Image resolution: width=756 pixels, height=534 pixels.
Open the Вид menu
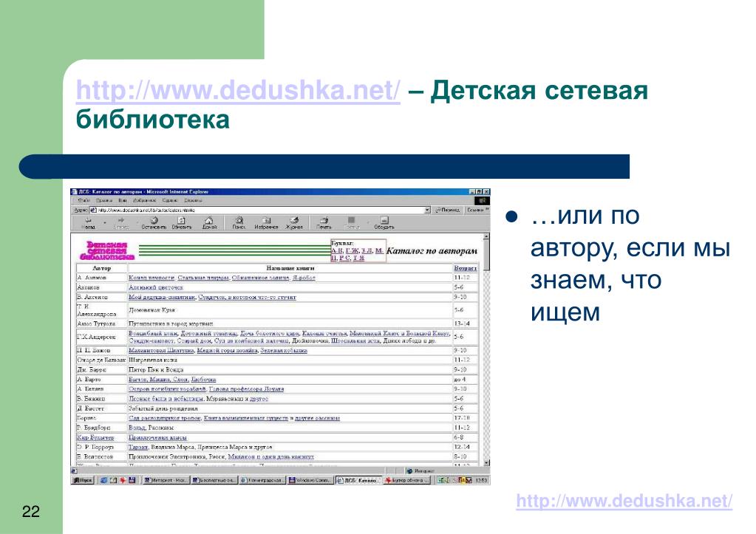pyautogui.click(x=123, y=200)
